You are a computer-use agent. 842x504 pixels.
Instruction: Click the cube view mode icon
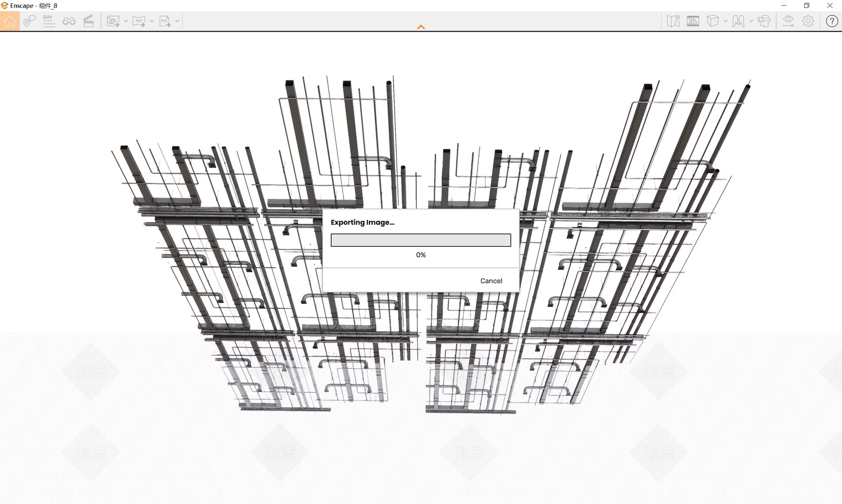(x=713, y=21)
